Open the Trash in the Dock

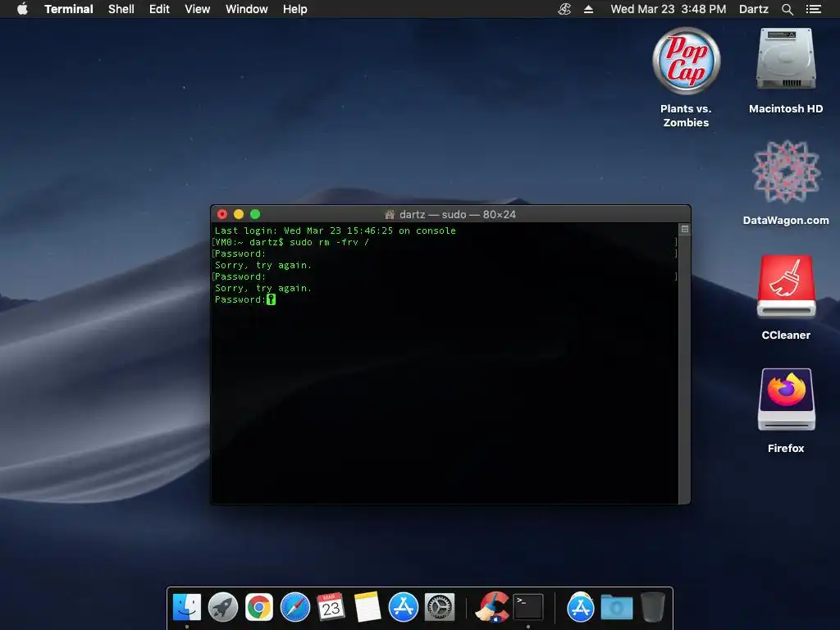click(652, 607)
